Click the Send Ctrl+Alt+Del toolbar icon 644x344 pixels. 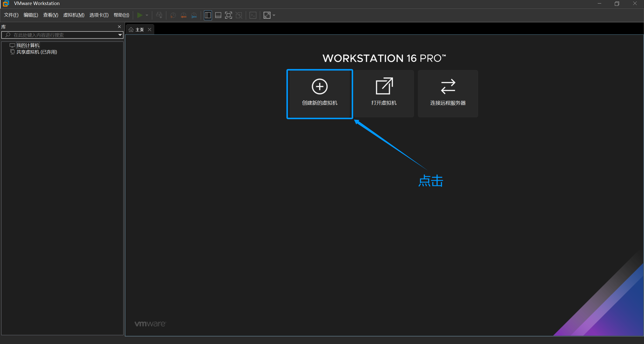159,15
